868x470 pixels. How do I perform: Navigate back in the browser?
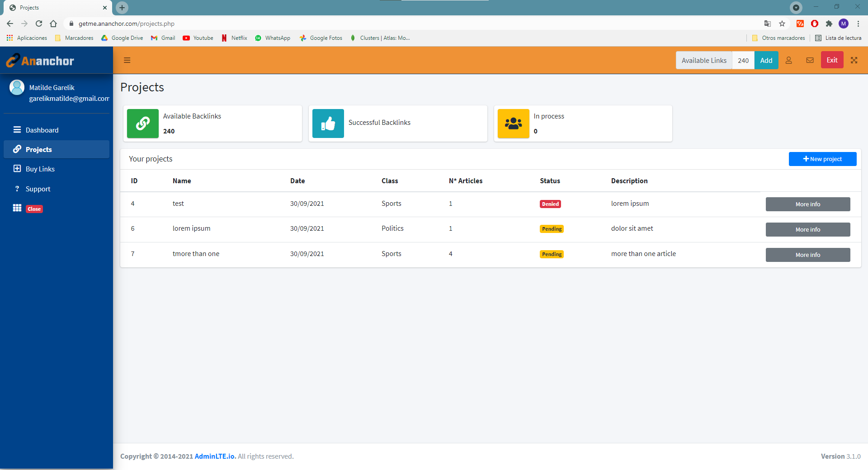pos(10,24)
